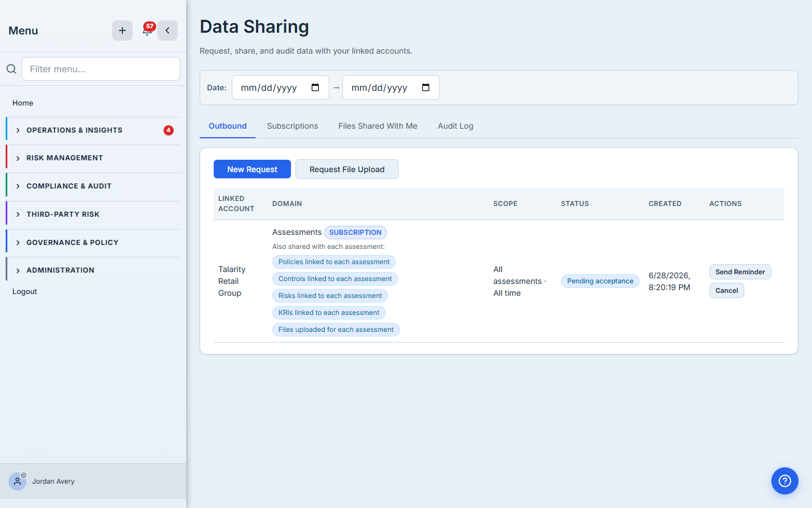Screen dimensions: 812x508
Task: Expand Governance & Policy section
Action: tap(93, 243)
